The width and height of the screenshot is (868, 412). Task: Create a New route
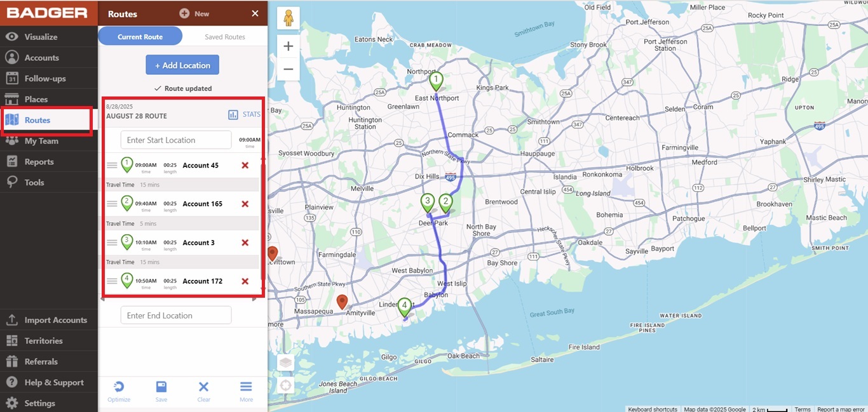pos(194,13)
